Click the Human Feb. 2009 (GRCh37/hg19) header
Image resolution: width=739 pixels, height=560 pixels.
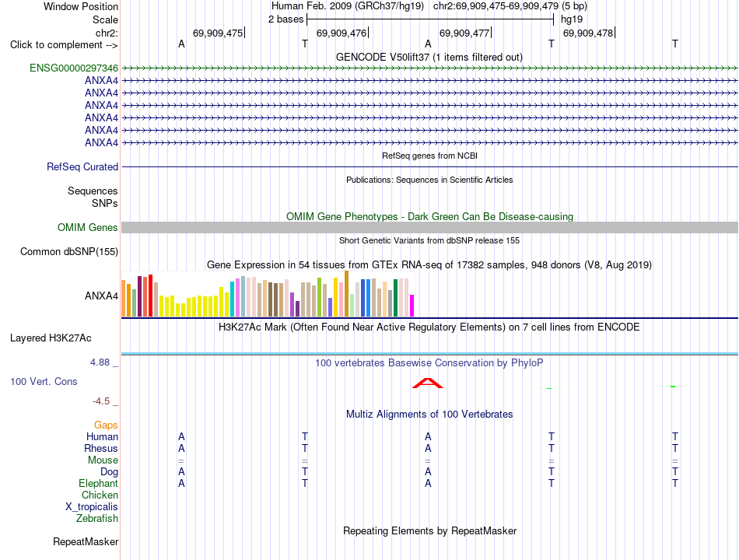(348, 6)
